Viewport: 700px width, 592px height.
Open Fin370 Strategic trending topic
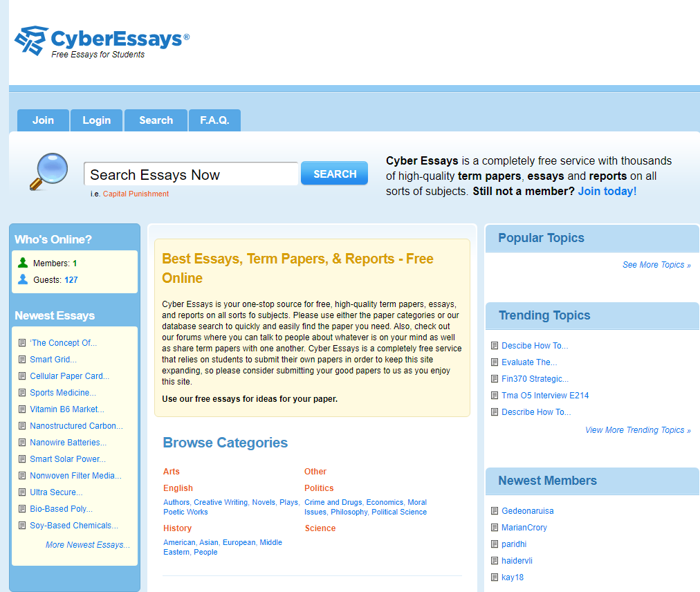pos(535,378)
